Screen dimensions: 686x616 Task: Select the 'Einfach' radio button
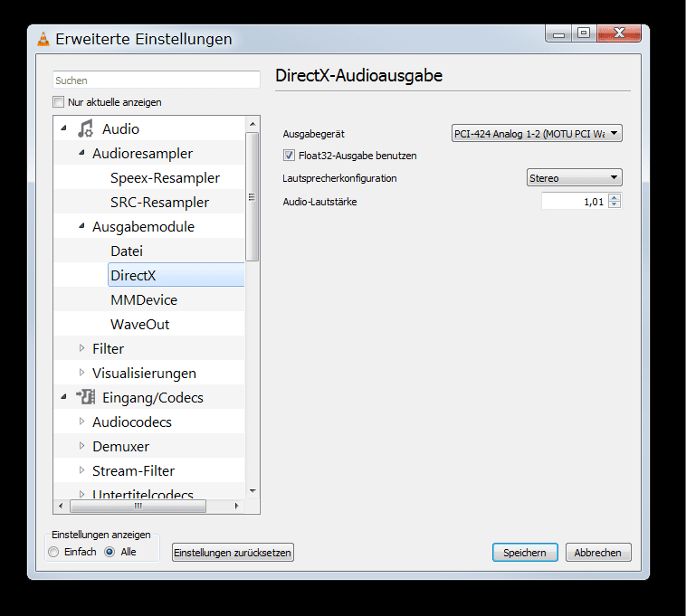coord(53,552)
